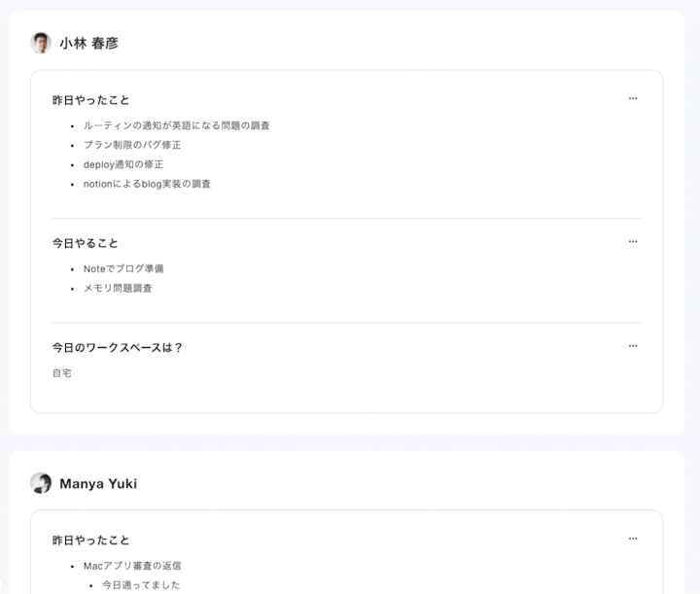Image resolution: width=700 pixels, height=594 pixels.
Task: Select the ルーティンの通知が英語になる問題の調査 item
Action: click(x=176, y=125)
